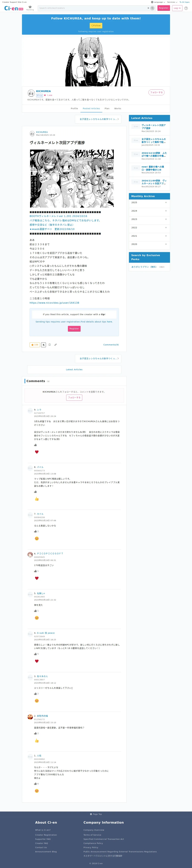Click the Latest Articles button below post

point(74,370)
